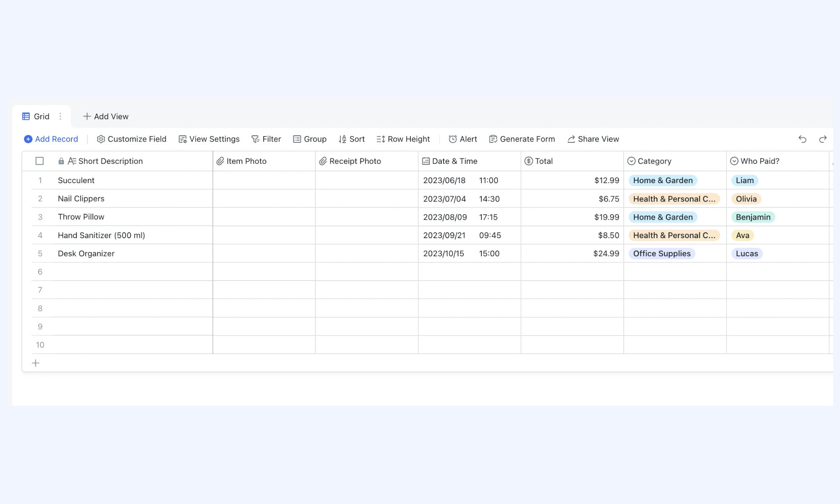Image resolution: width=840 pixels, height=504 pixels.
Task: Click the Benjamin payer tag
Action: tap(753, 217)
